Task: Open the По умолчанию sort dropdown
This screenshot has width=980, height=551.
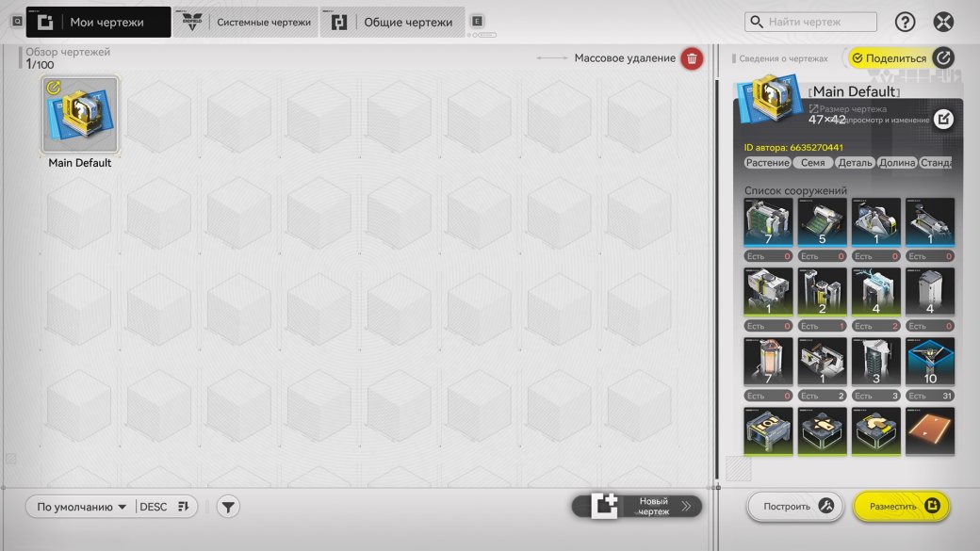Action: 81,507
